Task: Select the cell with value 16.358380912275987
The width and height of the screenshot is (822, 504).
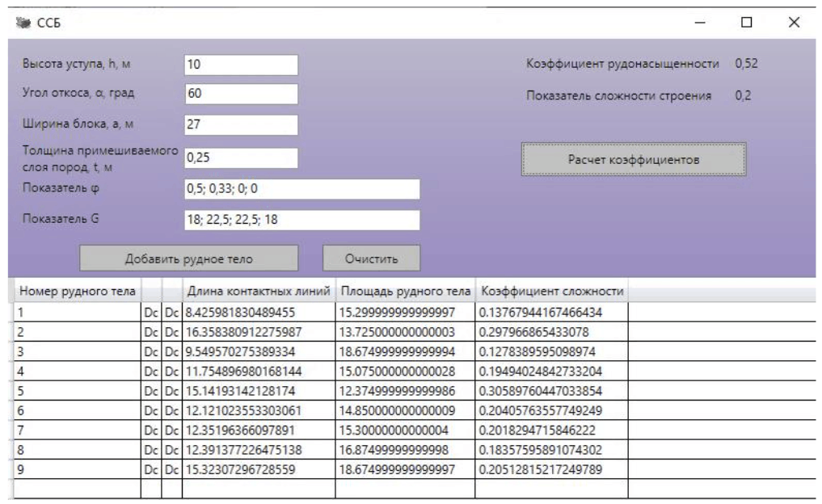Action: (258, 331)
